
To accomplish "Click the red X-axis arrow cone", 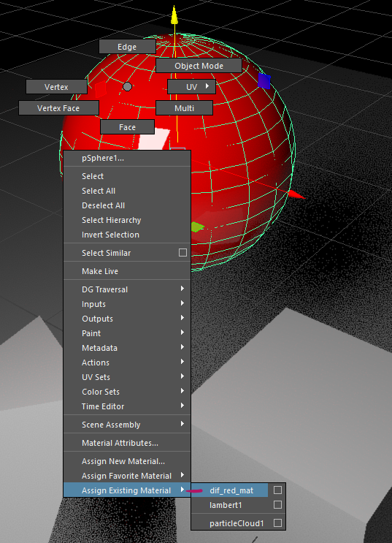I will (x=296, y=194).
